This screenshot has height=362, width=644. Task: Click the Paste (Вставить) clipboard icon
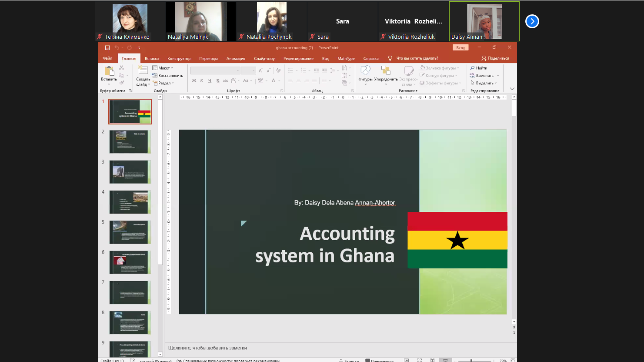[x=109, y=71]
